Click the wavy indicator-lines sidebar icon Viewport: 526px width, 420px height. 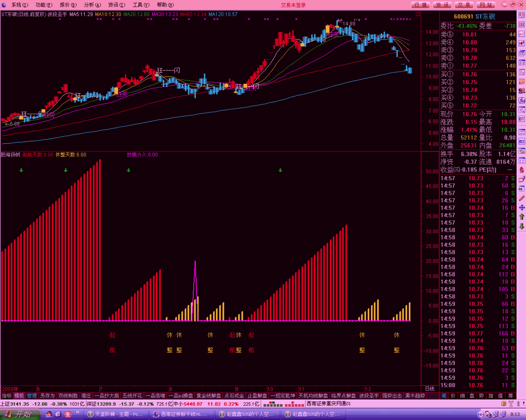pos(522,132)
